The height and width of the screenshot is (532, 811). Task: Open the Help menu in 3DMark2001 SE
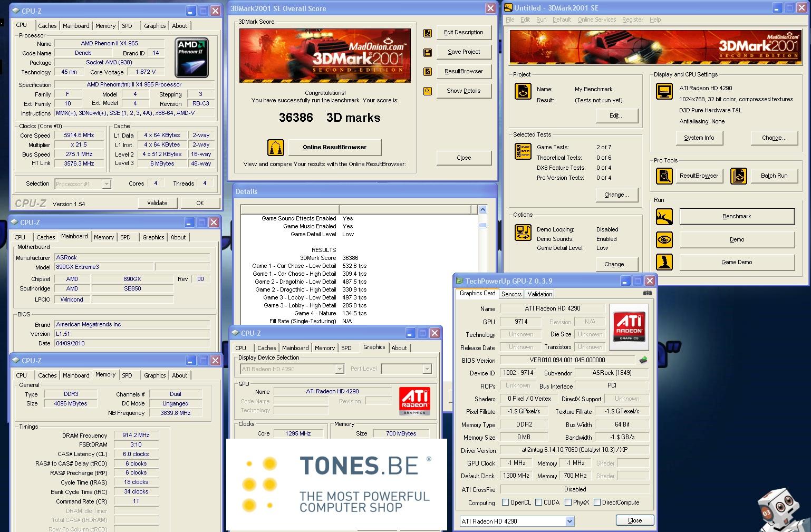[x=655, y=20]
